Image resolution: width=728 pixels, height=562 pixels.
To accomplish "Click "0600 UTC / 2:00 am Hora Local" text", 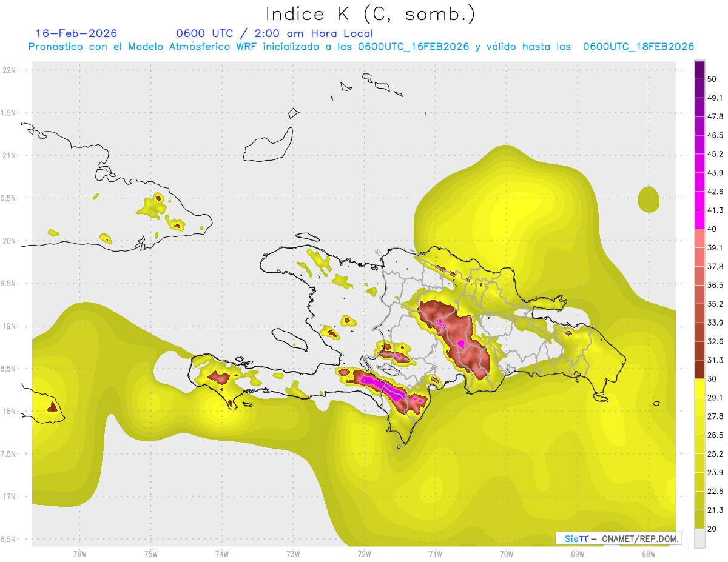I will (275, 33).
